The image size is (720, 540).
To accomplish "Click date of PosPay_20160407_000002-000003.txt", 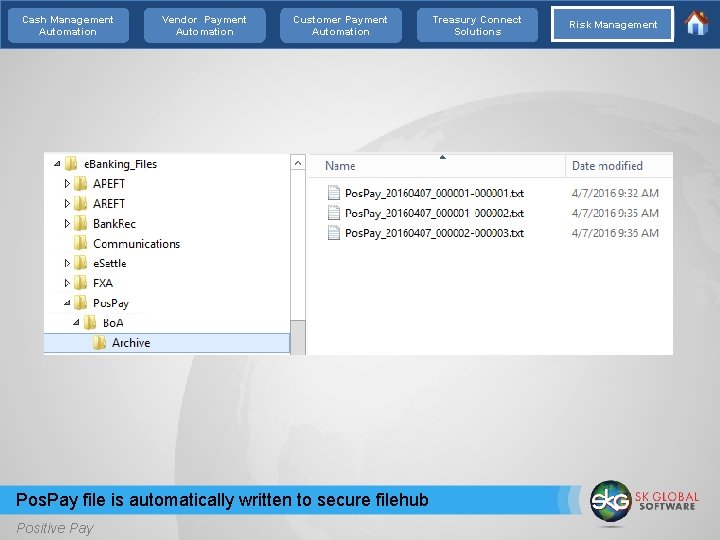I will tap(615, 233).
